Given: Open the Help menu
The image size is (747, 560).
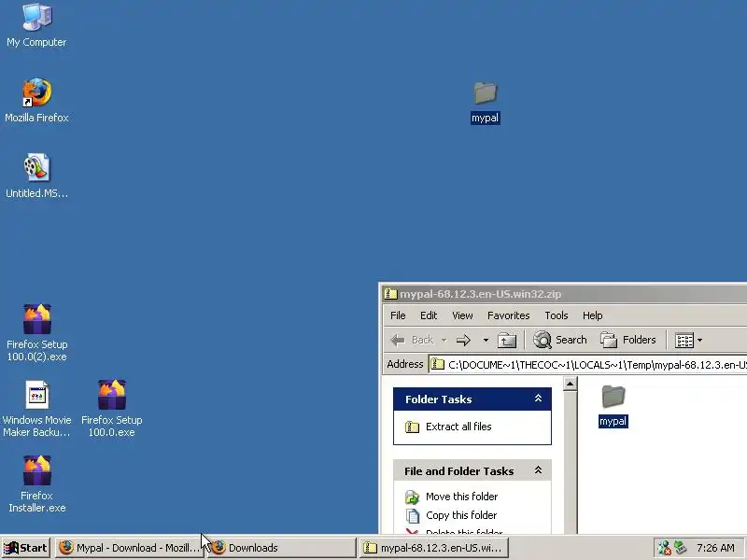Looking at the screenshot, I should (x=592, y=315).
